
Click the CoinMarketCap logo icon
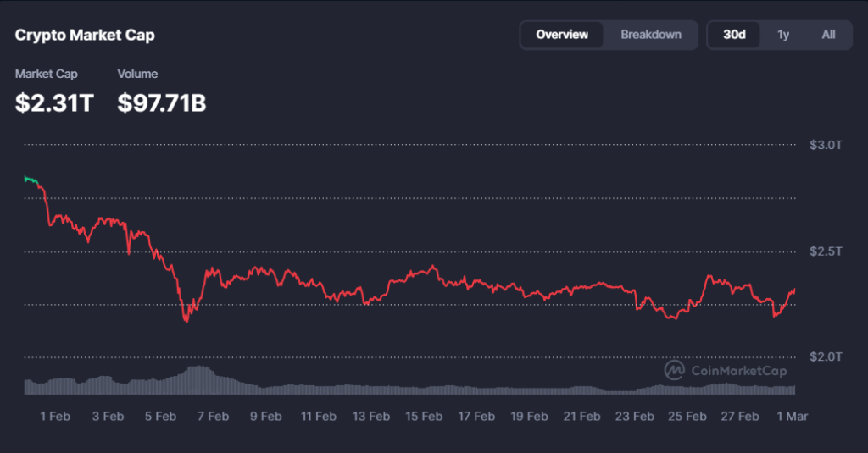click(x=675, y=370)
